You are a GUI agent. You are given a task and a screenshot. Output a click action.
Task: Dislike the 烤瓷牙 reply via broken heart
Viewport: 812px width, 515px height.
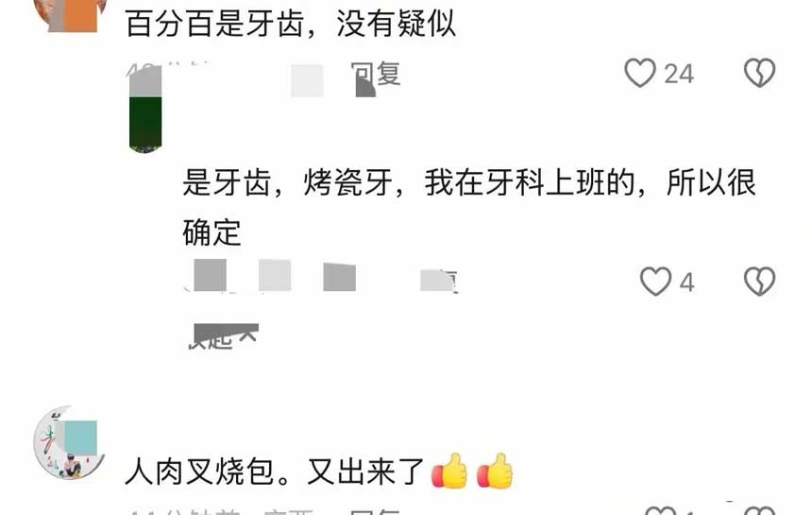pyautogui.click(x=760, y=282)
